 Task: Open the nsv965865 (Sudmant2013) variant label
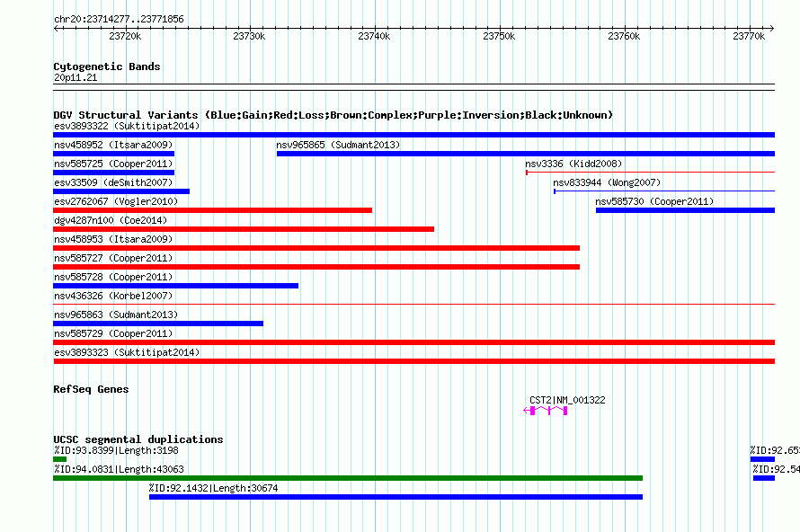[x=338, y=145]
